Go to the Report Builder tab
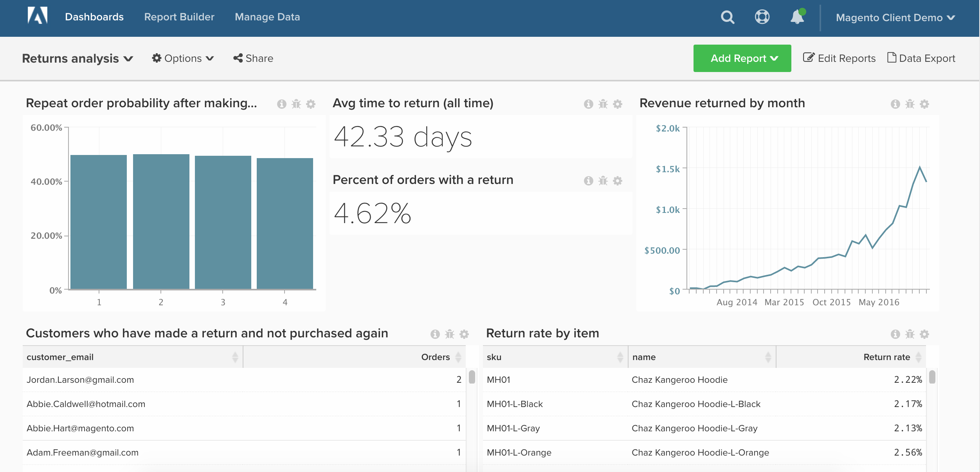Image resolution: width=980 pixels, height=472 pixels. click(x=179, y=17)
